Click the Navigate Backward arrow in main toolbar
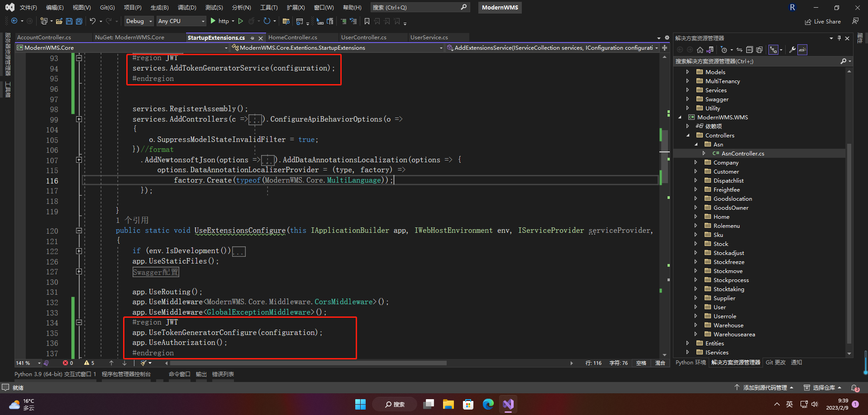 [x=14, y=21]
